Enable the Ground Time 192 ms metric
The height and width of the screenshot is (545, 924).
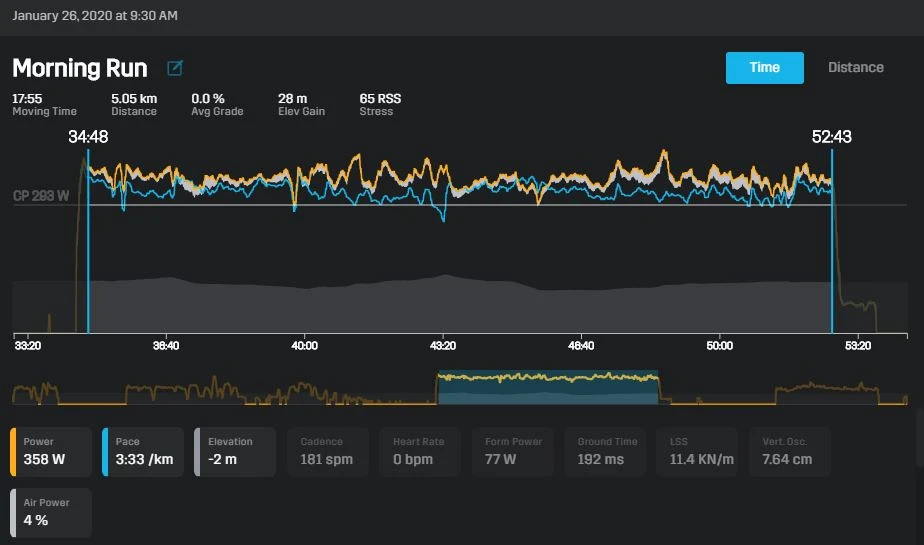pos(605,452)
